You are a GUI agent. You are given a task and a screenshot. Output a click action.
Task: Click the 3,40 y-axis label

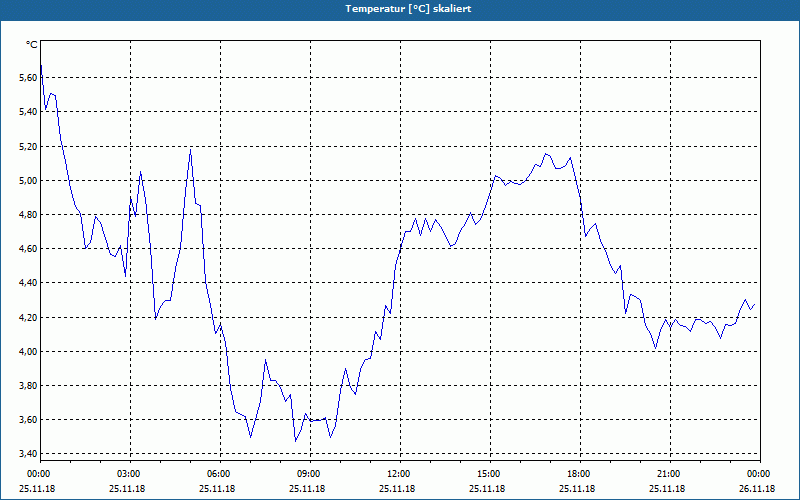28,454
